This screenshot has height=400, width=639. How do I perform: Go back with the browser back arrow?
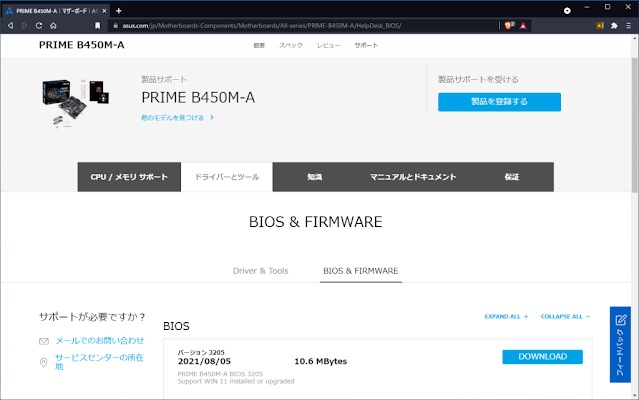(10, 26)
